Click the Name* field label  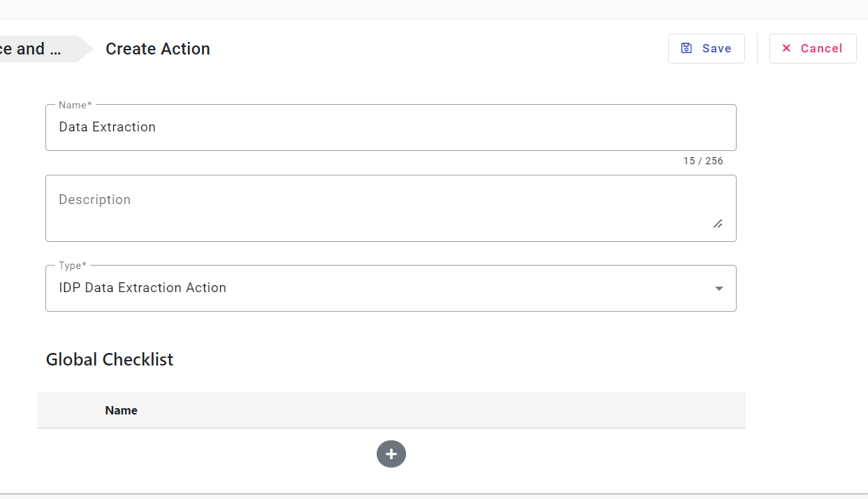click(x=75, y=105)
